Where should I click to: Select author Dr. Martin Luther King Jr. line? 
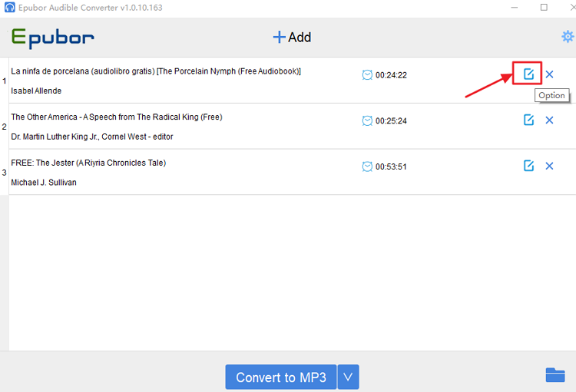point(92,137)
